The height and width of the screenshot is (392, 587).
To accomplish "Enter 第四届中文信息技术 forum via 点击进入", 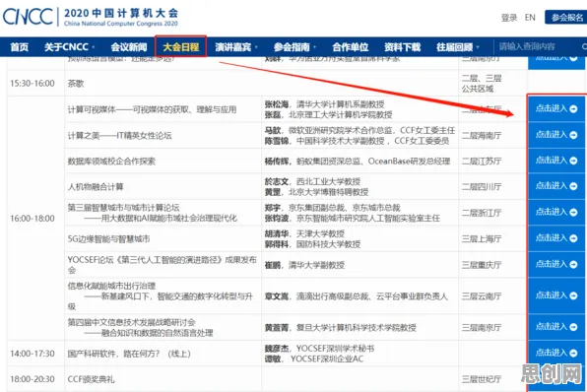I will (555, 327).
